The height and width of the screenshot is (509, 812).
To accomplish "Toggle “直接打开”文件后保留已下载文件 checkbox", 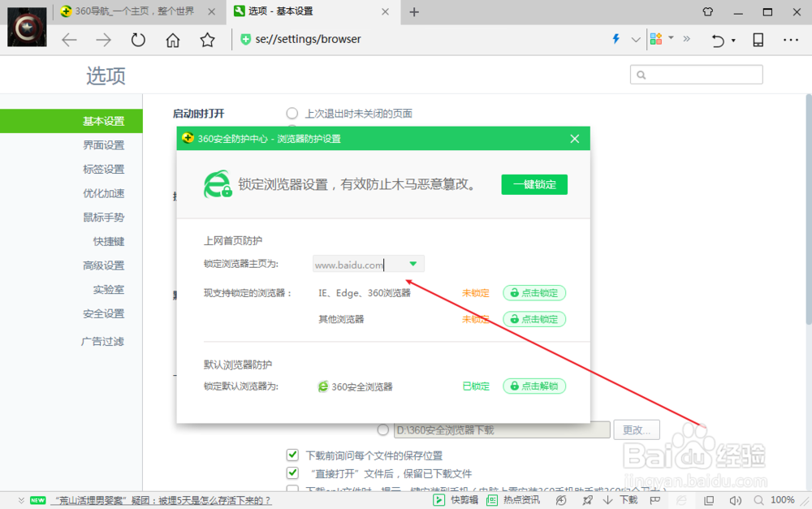I will coord(292,473).
